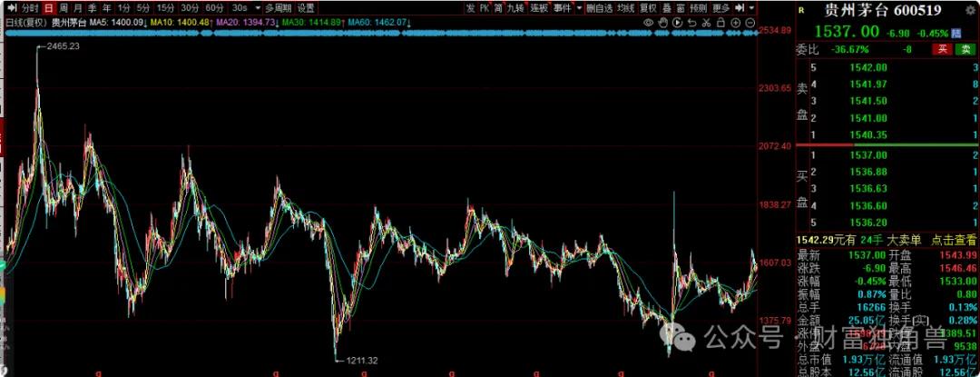Switch to the 60分 minute chart
Screen dimensions: 980x377
pyautogui.click(x=214, y=8)
